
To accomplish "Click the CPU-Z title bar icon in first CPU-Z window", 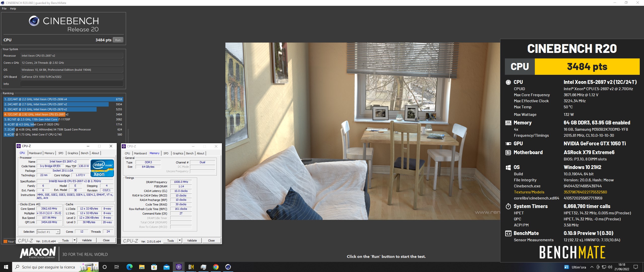I will pyautogui.click(x=18, y=146).
